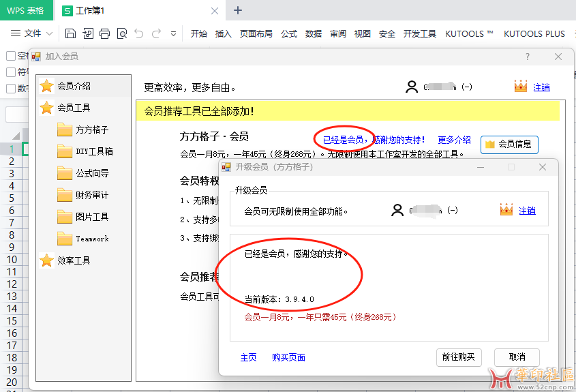Click the Print icon in the toolbar
The image size is (576, 392).
click(104, 33)
